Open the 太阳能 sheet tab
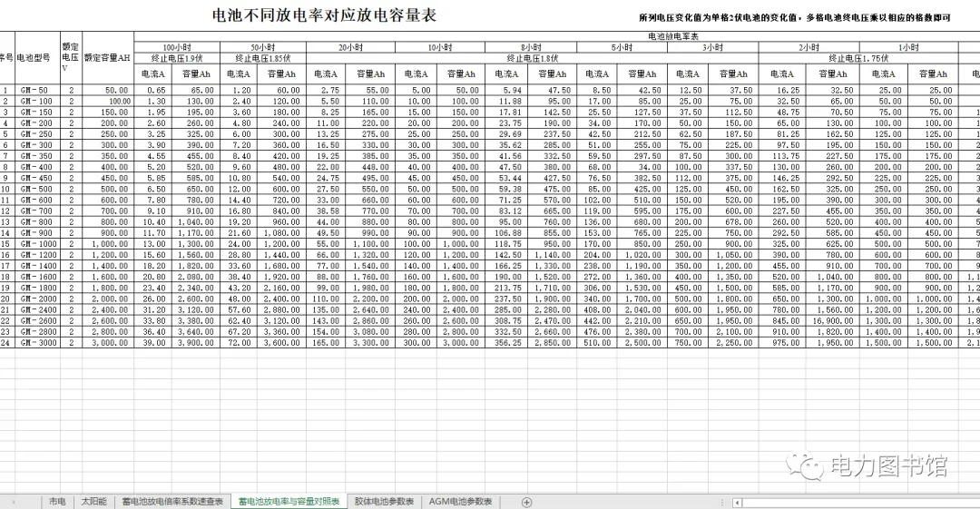 [93, 502]
